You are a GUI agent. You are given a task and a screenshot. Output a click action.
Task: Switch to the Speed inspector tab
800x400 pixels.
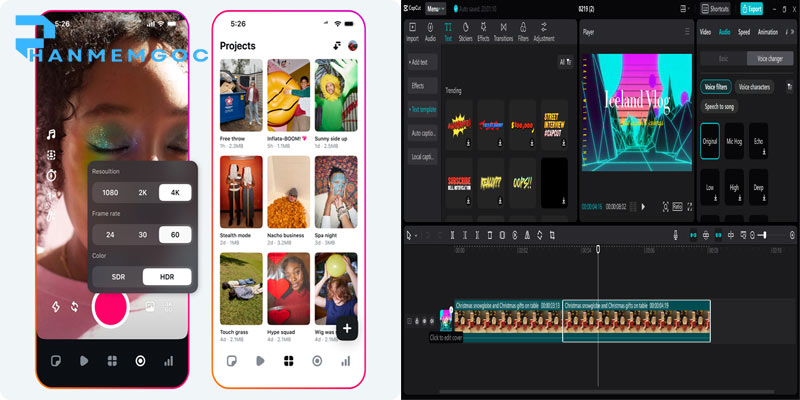(744, 32)
